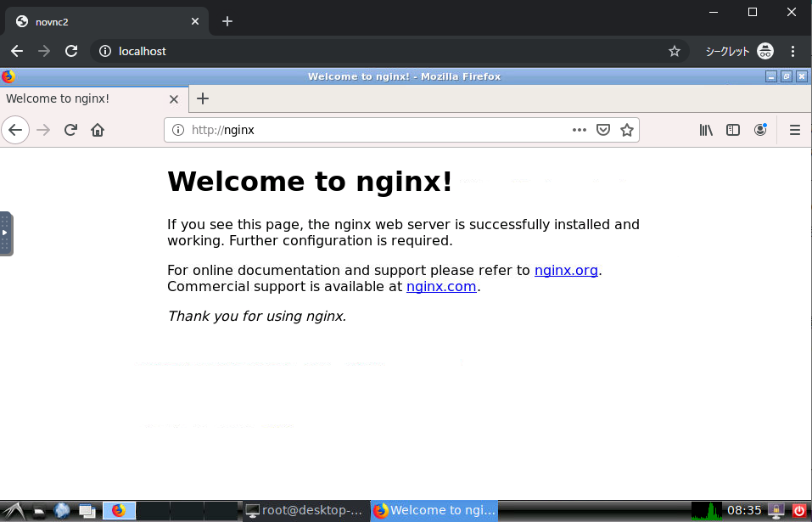Close the Welcome to nginx! Firefox tab
Image resolution: width=812 pixels, height=522 pixels.
pyautogui.click(x=173, y=99)
